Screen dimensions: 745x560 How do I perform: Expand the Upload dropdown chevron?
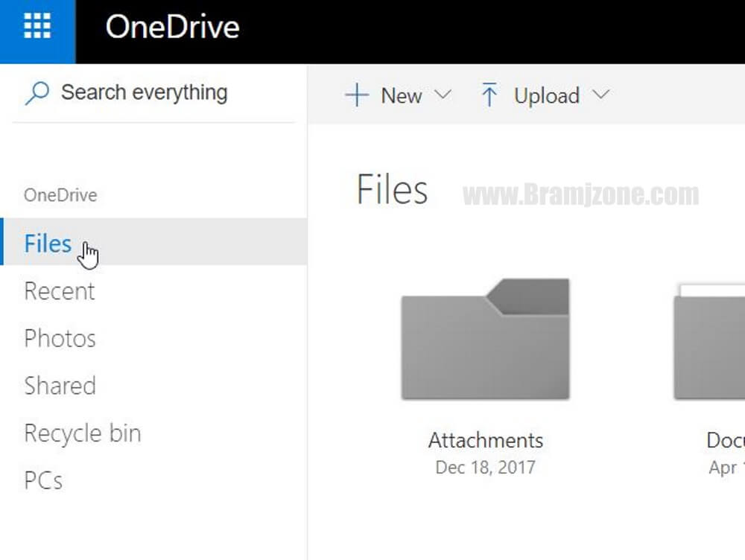point(601,95)
